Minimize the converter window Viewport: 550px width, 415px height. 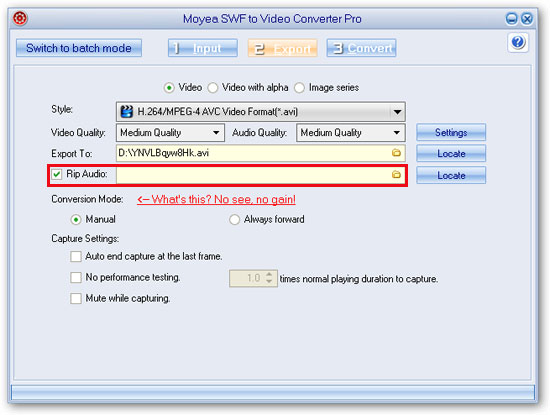click(x=511, y=18)
